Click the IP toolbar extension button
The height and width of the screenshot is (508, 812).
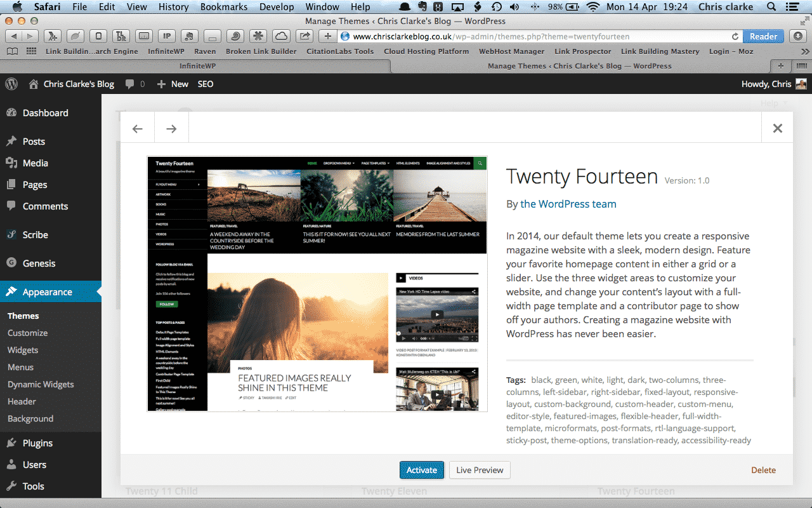pos(167,36)
